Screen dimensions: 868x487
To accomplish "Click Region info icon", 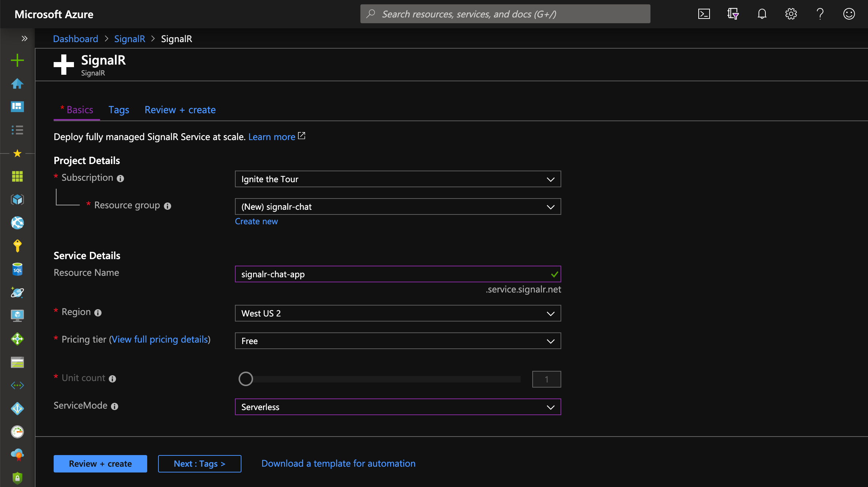I will click(98, 313).
